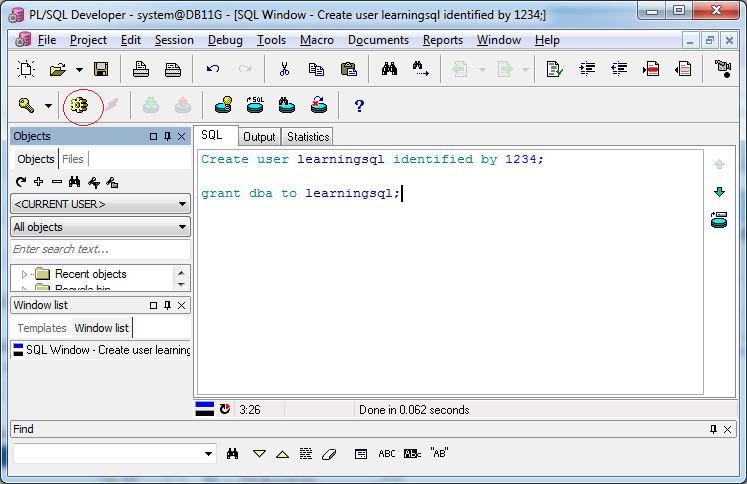Image resolution: width=747 pixels, height=484 pixels.
Task: Open the Find text combo box dropdown
Action: point(208,454)
